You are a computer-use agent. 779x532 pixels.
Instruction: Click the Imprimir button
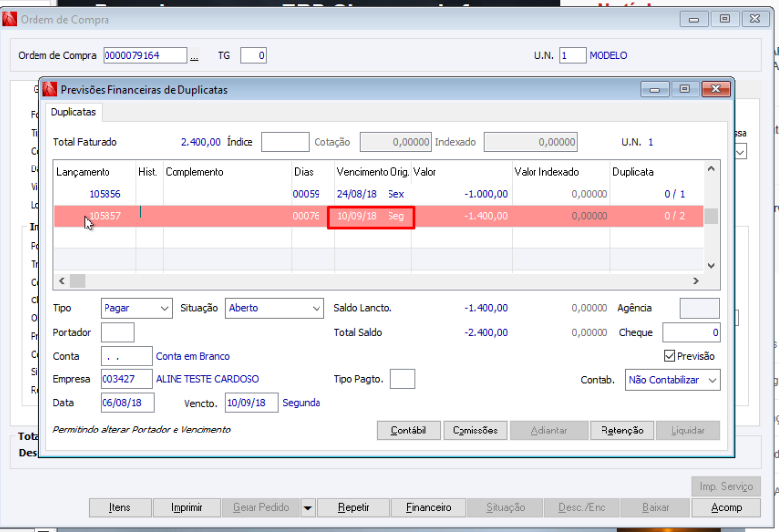186,507
